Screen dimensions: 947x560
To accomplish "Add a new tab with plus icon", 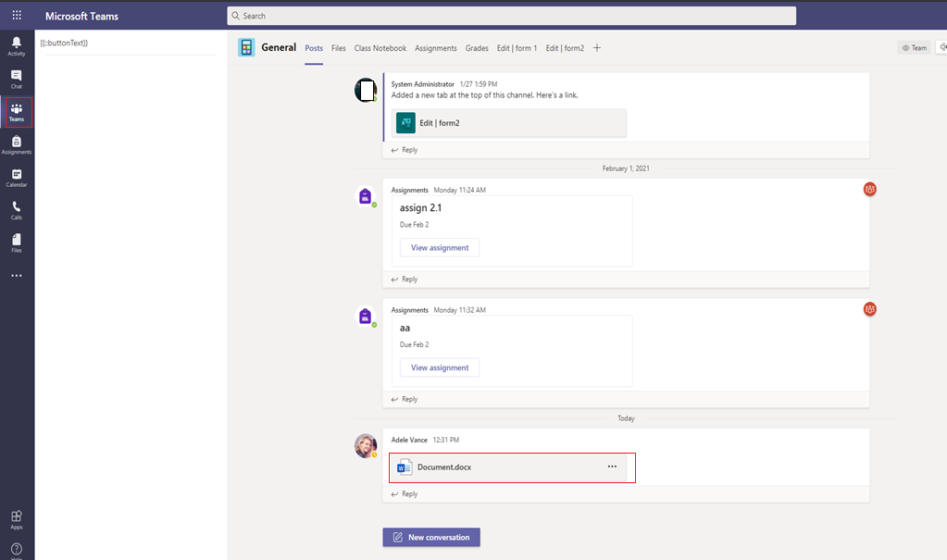I will pyautogui.click(x=597, y=48).
